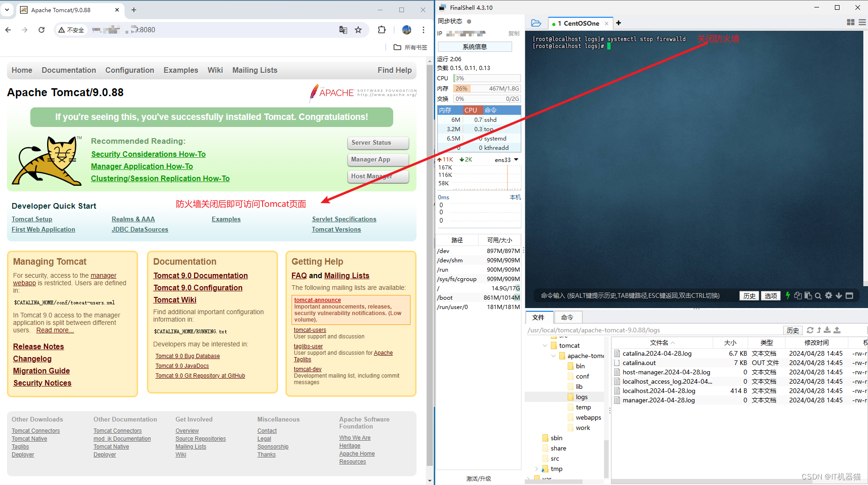The height and width of the screenshot is (485, 868).
Task: Click the Server Status button
Action: [x=378, y=143]
